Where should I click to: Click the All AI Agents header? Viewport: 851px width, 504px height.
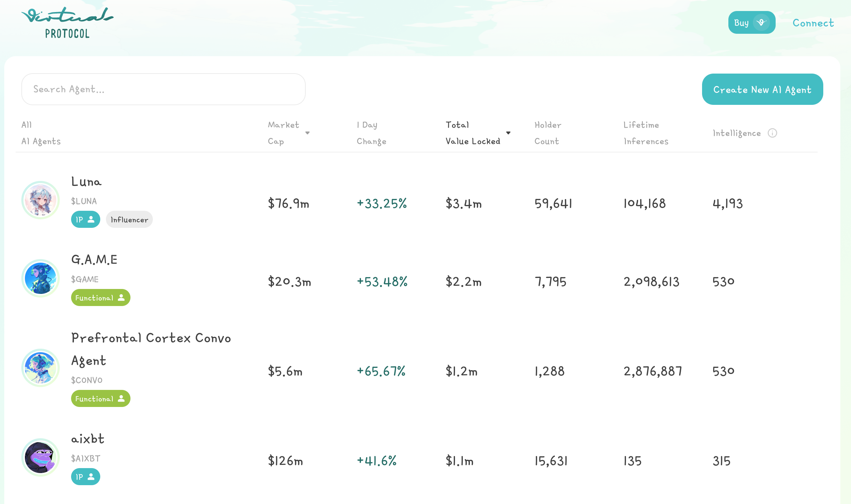[41, 133]
